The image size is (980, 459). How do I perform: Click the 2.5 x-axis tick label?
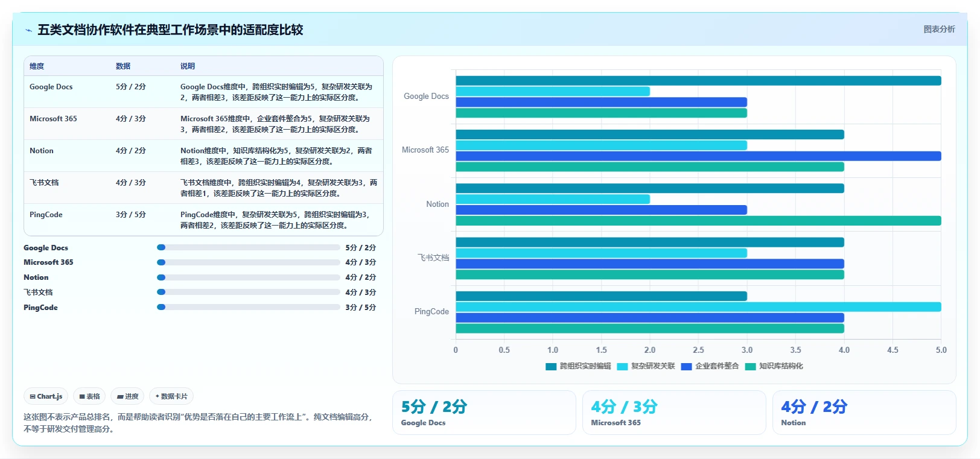(698, 350)
